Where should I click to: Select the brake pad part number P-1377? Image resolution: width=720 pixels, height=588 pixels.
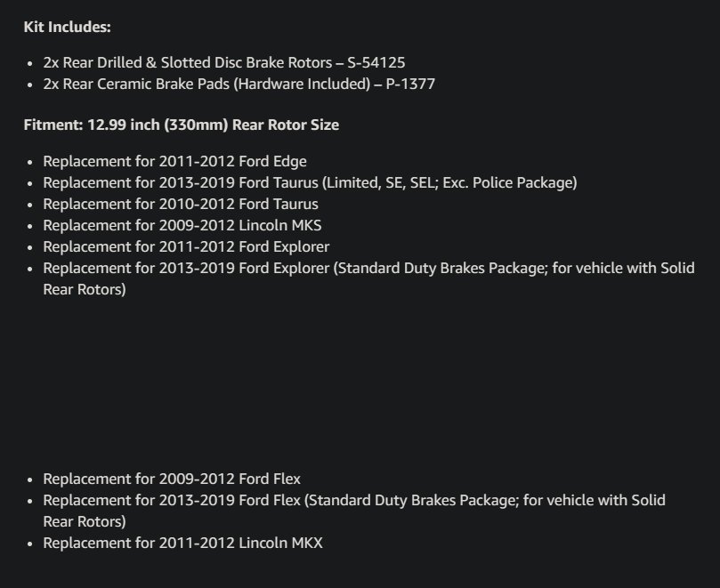pyautogui.click(x=410, y=85)
